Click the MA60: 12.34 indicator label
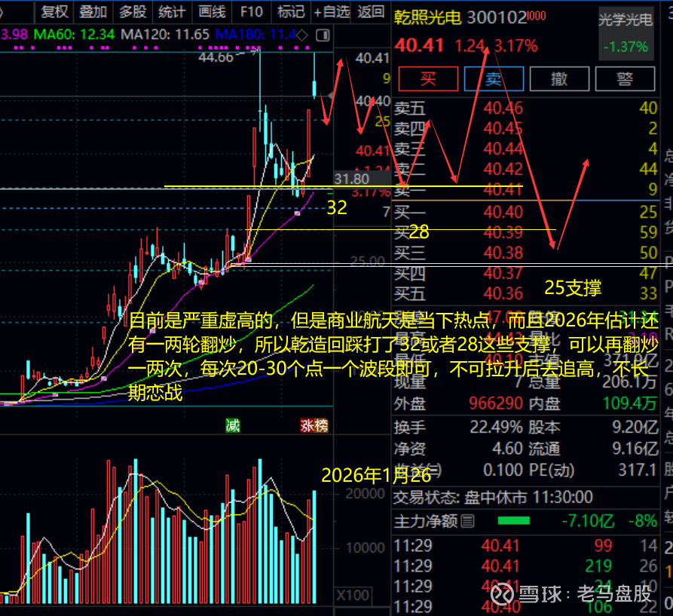Image resolution: width=673 pixels, height=616 pixels. point(75,35)
